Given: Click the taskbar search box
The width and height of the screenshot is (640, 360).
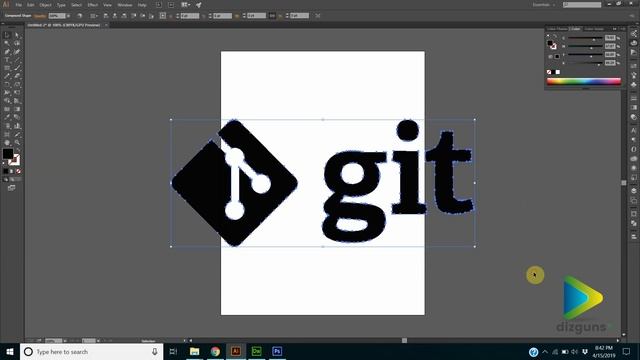Looking at the screenshot, I should (x=91, y=351).
